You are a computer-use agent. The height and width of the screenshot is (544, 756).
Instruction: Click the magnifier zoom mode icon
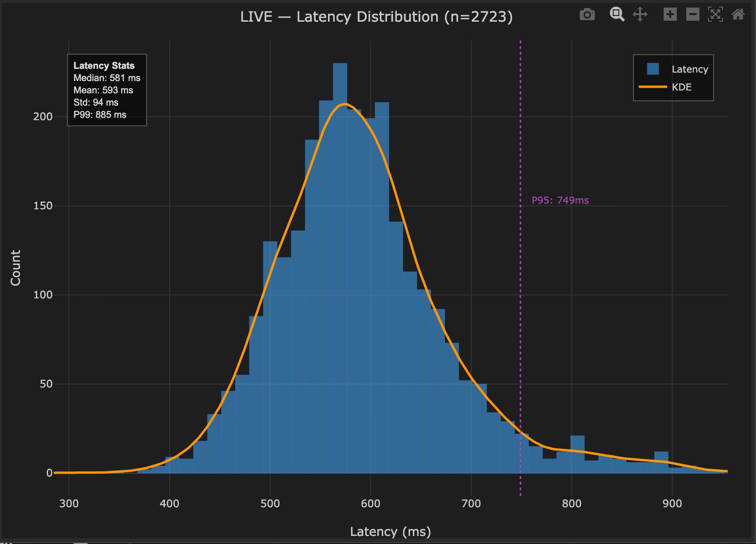[x=616, y=15]
